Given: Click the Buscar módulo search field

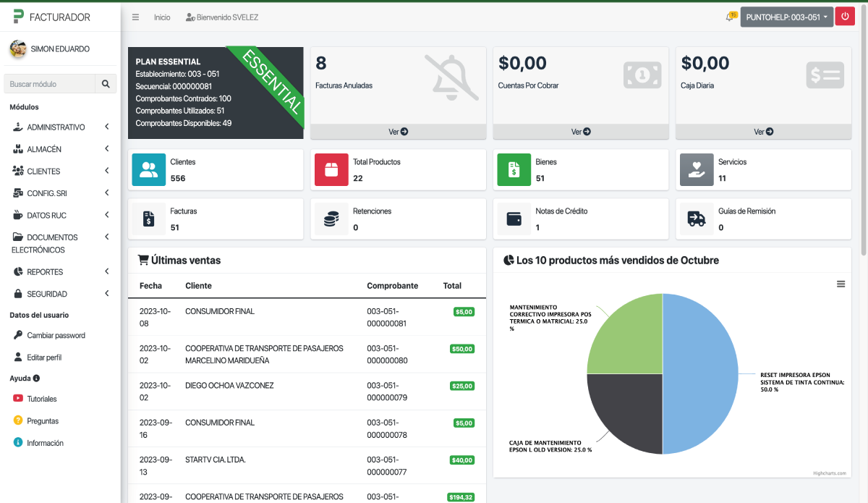Looking at the screenshot, I should [x=50, y=84].
